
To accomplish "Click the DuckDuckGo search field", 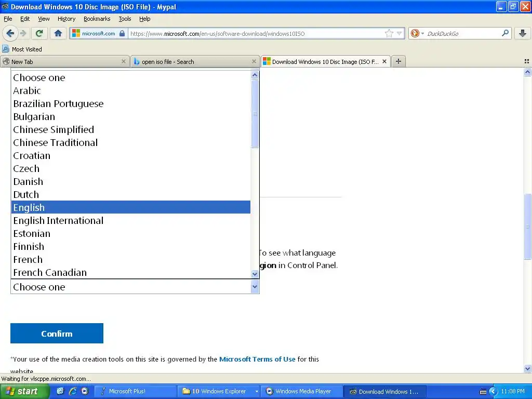I will [x=463, y=34].
